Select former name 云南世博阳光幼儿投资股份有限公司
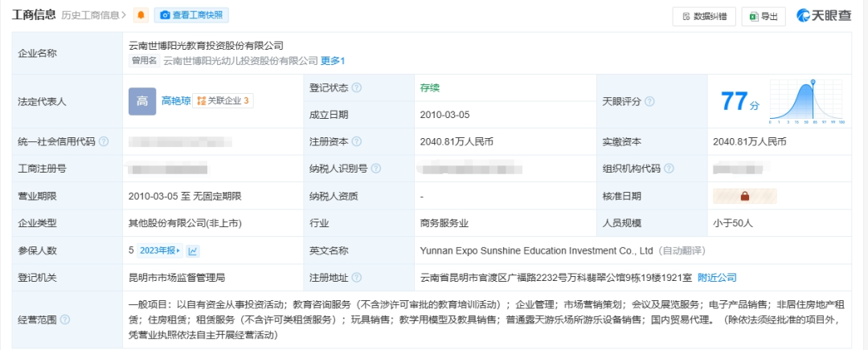Screen dimensions: 868x350 (x=241, y=61)
